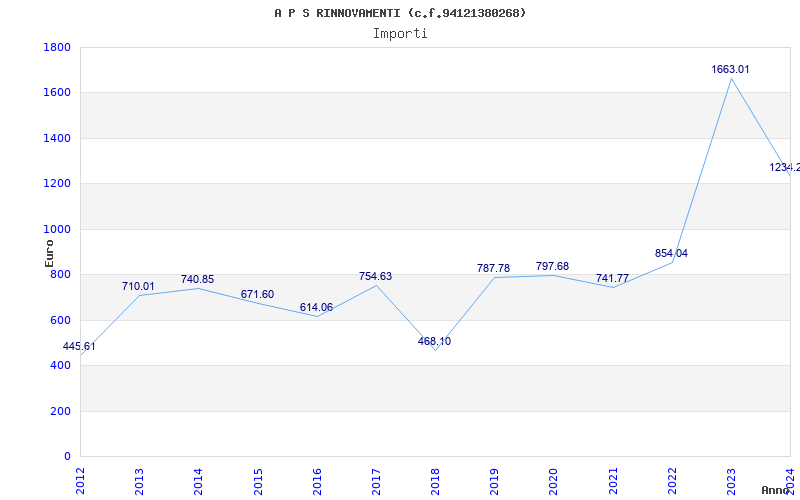Click the 740.85 value label
The image size is (800, 500).
pos(197,280)
